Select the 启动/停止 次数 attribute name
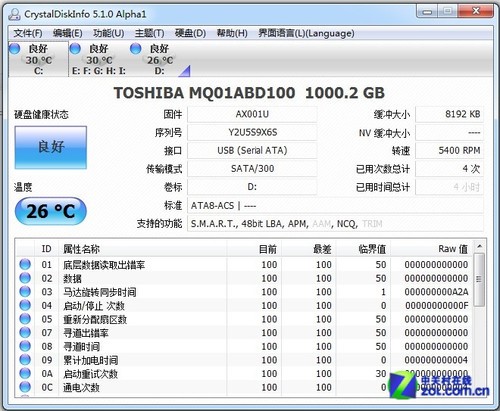Viewport: 500px width, 411px height. pyautogui.click(x=94, y=306)
